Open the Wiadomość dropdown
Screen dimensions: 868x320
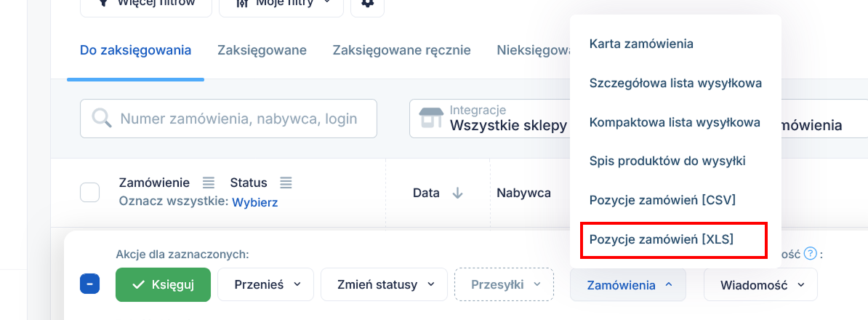(760, 284)
